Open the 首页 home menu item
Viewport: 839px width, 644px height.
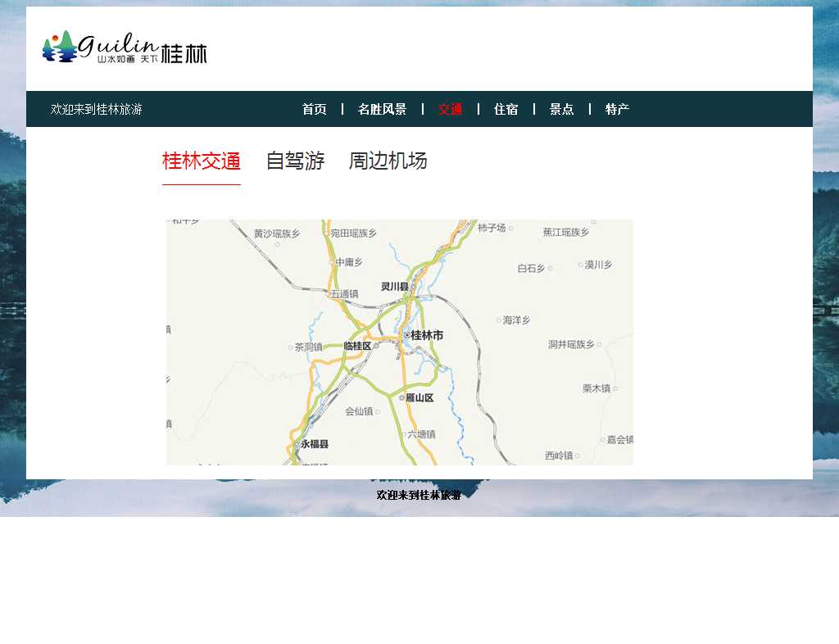pyautogui.click(x=314, y=109)
